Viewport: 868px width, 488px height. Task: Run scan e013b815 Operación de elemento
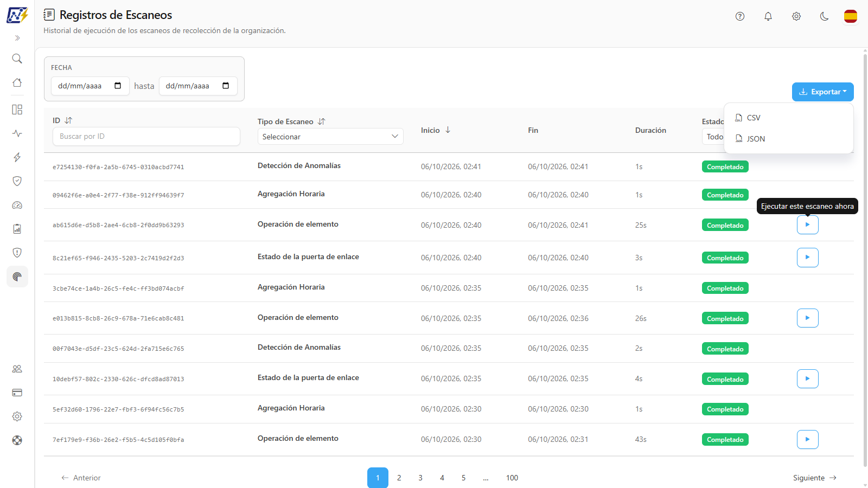pyautogui.click(x=808, y=318)
